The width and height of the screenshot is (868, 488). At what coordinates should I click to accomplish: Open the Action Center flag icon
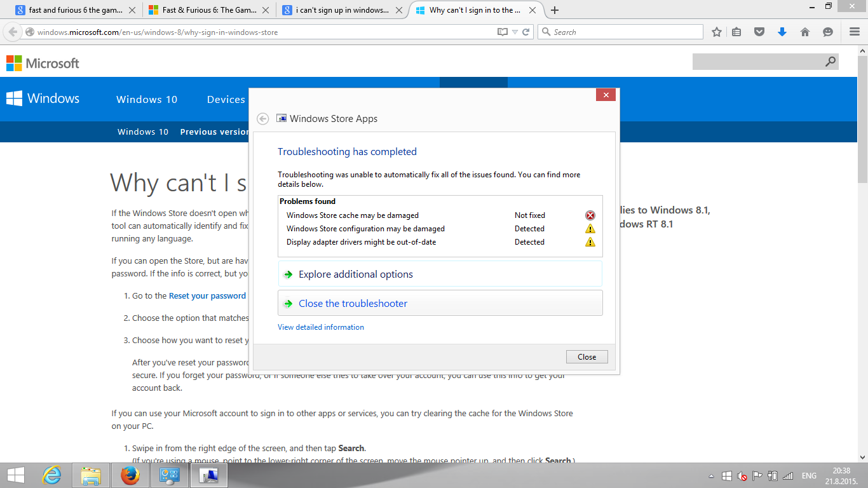coord(757,476)
